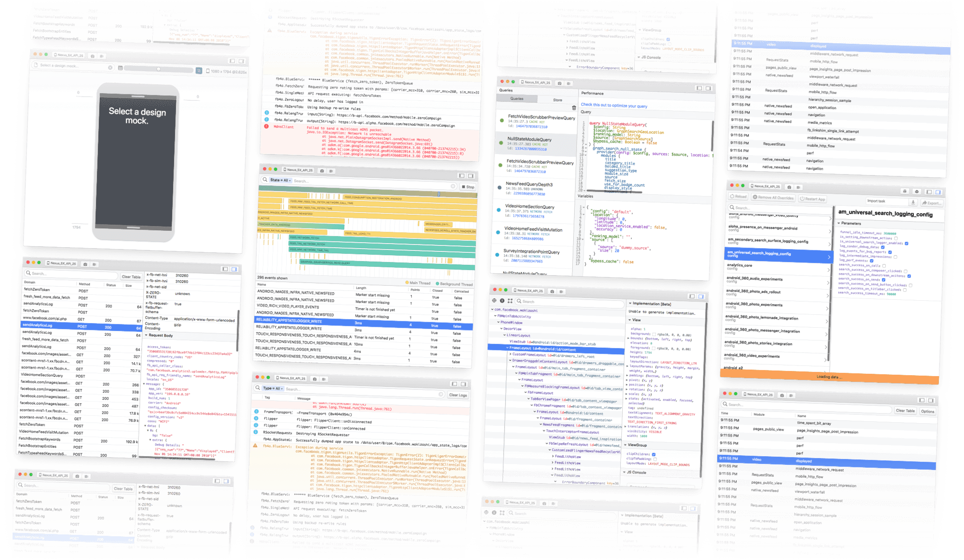Collapse the LinearLayout tree node
This screenshot has width=964, height=560.
tap(504, 335)
